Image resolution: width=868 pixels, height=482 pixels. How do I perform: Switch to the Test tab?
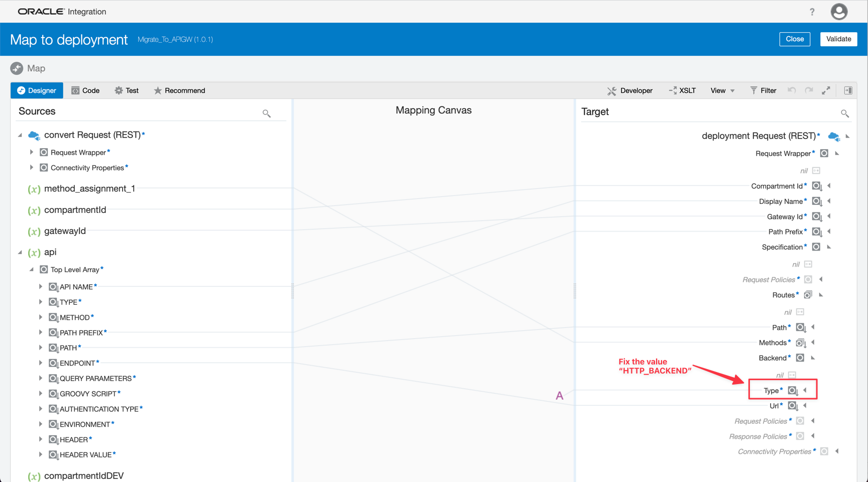[x=127, y=90]
